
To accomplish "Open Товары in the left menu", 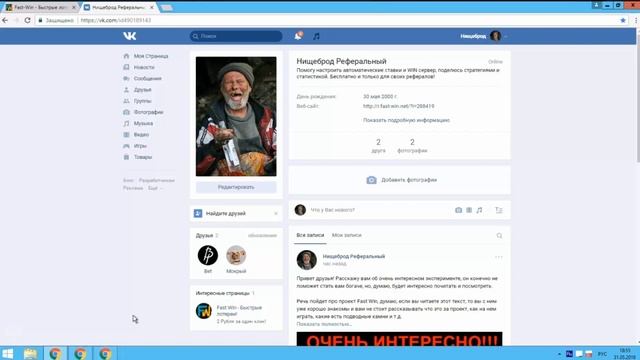I will tap(143, 157).
